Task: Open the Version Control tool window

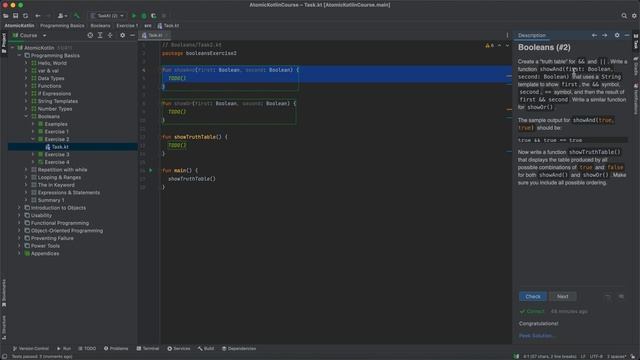Action: pyautogui.click(x=31, y=349)
